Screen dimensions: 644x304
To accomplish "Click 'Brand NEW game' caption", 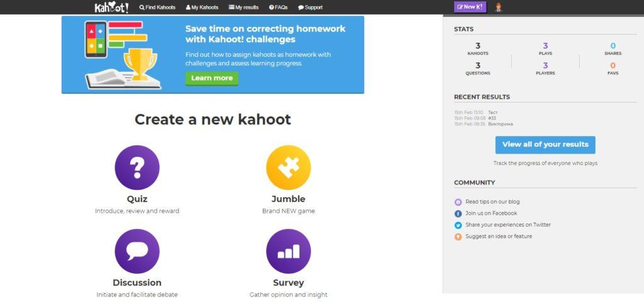I will (288, 211).
